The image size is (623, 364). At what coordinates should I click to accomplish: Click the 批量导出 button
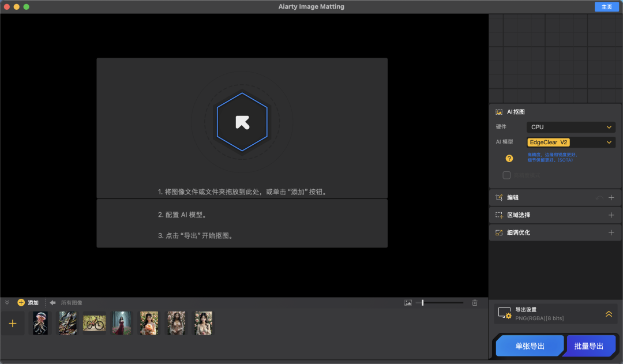click(x=589, y=346)
